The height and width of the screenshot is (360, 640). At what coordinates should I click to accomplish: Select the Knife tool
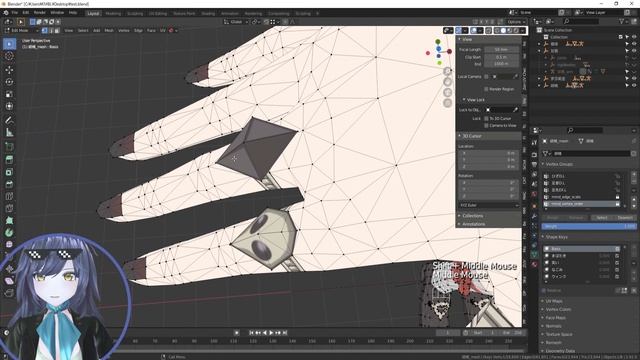pyautogui.click(x=9, y=209)
